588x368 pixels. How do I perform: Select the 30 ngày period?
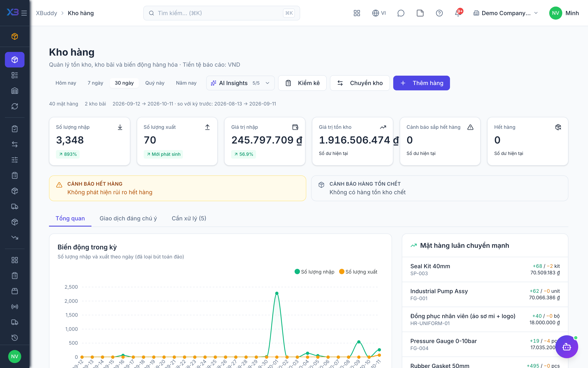(124, 83)
